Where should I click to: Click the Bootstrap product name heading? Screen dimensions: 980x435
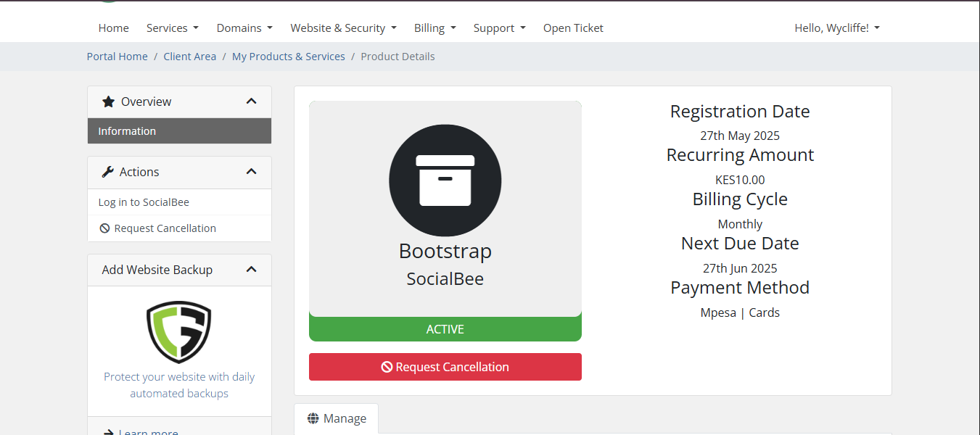(x=445, y=251)
